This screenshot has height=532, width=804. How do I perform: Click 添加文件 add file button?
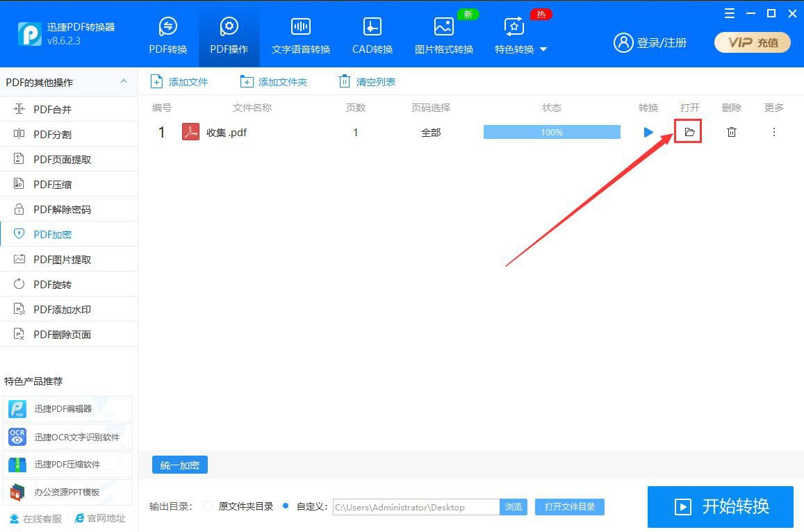[179, 81]
